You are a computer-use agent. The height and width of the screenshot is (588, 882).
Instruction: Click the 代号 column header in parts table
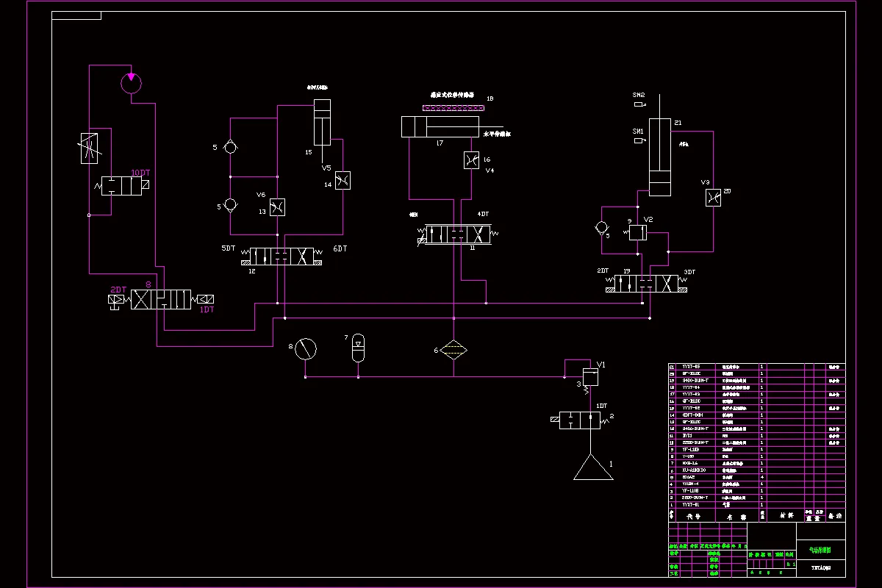pos(695,516)
